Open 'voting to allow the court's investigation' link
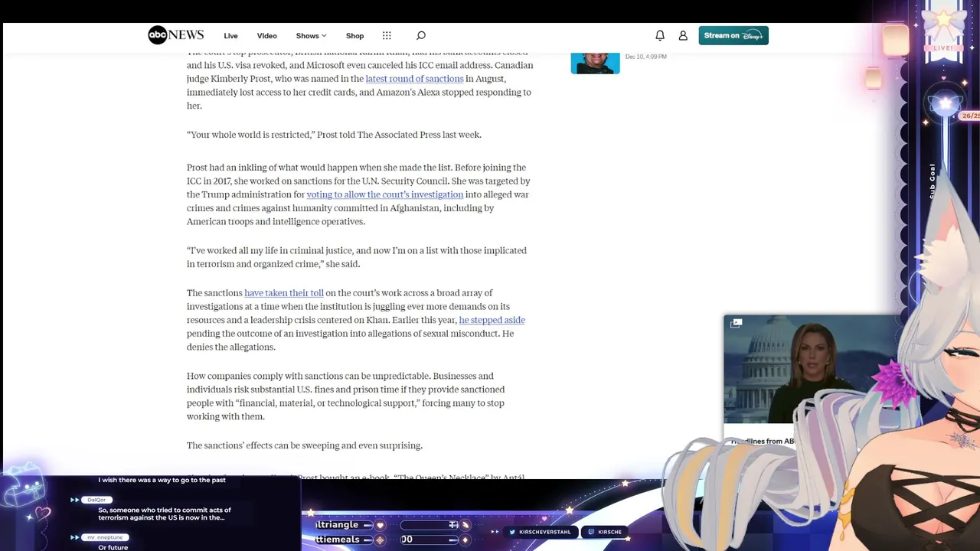Image resolution: width=980 pixels, height=551 pixels. (385, 194)
